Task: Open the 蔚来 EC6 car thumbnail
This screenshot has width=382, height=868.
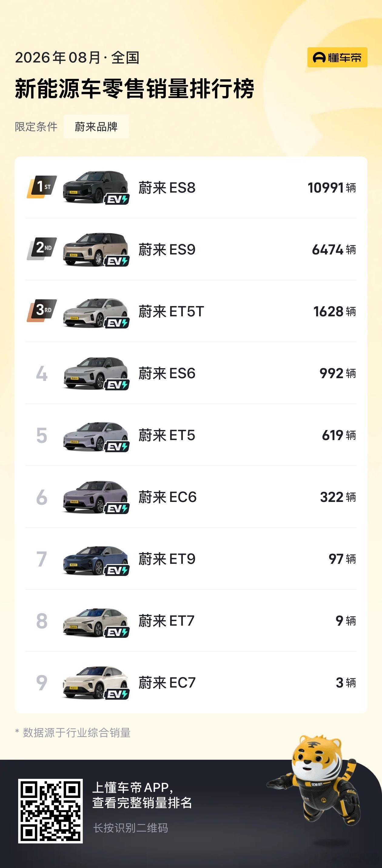Action: 96,497
